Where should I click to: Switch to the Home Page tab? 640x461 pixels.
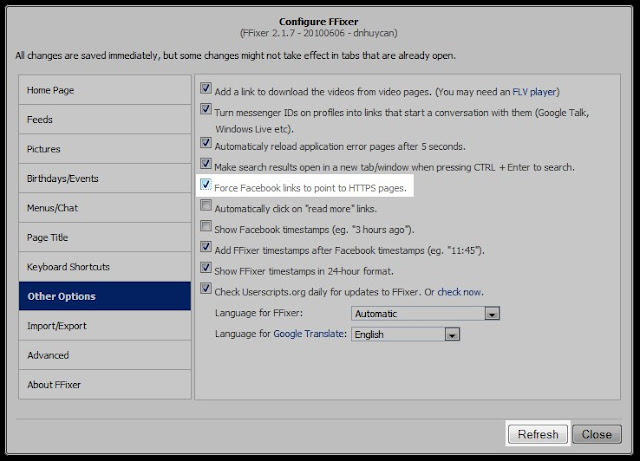click(x=104, y=90)
